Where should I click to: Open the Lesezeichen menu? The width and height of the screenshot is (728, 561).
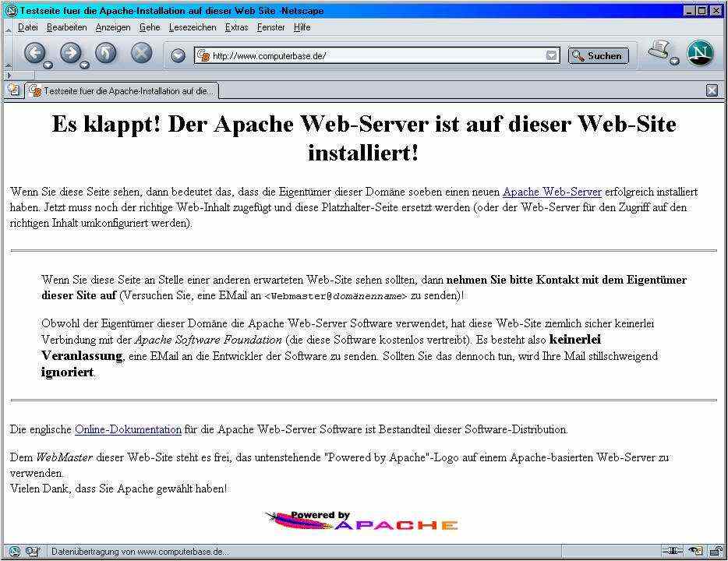[x=193, y=27]
